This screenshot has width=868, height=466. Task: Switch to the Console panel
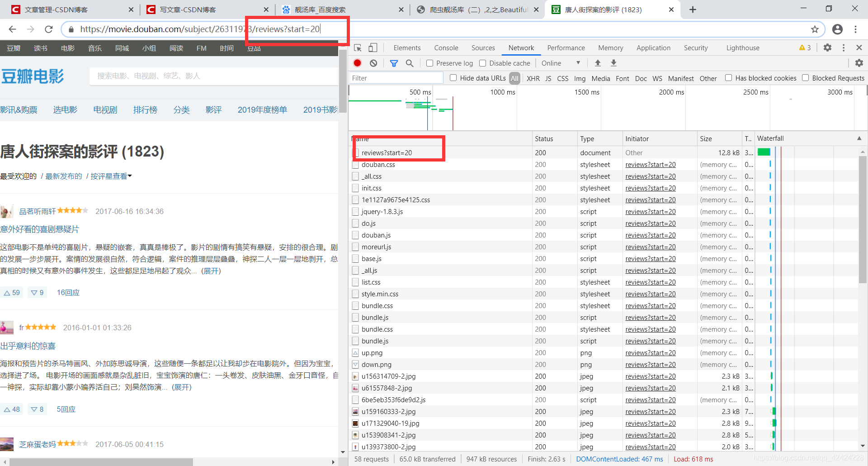pyautogui.click(x=446, y=48)
